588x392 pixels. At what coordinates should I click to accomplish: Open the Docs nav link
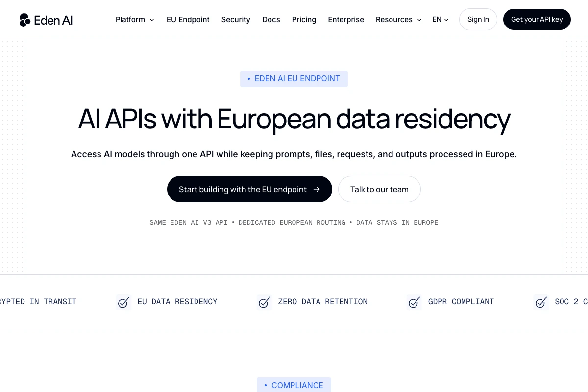click(271, 20)
